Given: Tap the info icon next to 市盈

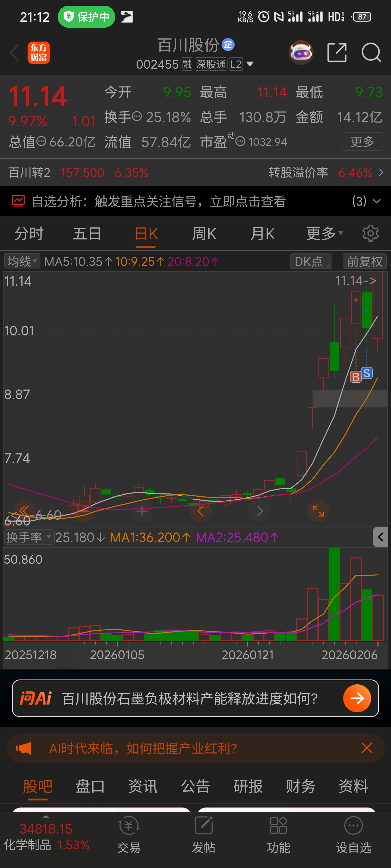Looking at the screenshot, I should click(x=240, y=142).
